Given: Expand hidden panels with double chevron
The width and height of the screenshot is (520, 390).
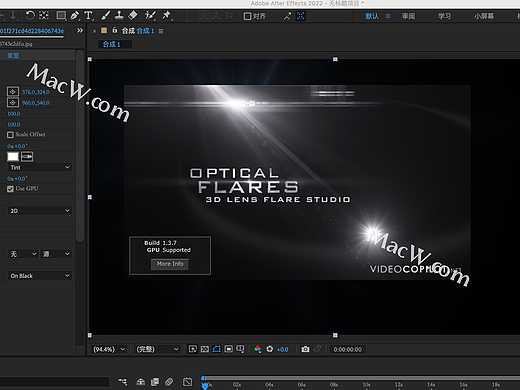Looking at the screenshot, I should pos(80,31).
